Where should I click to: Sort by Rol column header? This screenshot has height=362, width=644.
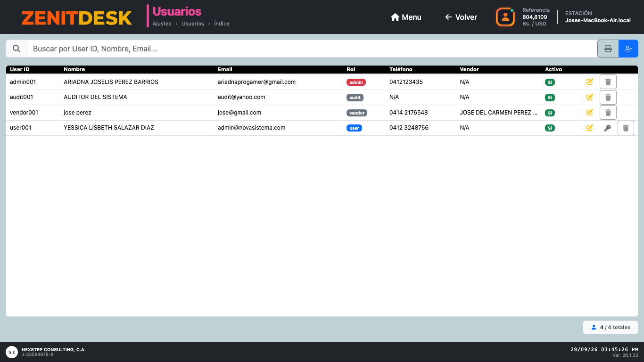tap(351, 69)
